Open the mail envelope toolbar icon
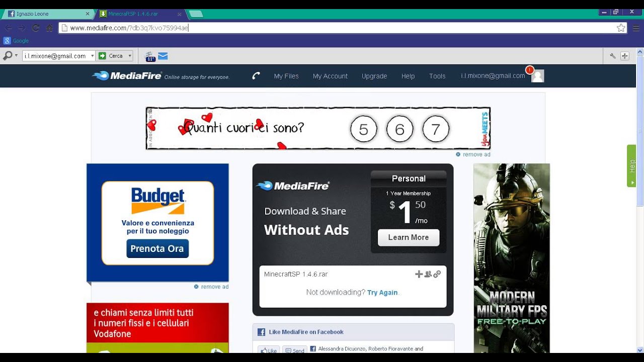The height and width of the screenshot is (362, 644). 163,56
